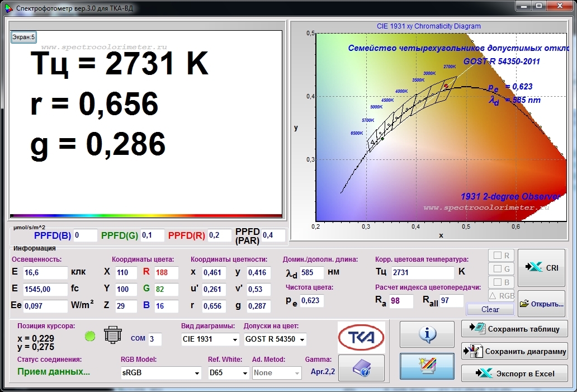Click the colorful monitor display button
Viewport: 577px width, 392px height.
[x=427, y=366]
